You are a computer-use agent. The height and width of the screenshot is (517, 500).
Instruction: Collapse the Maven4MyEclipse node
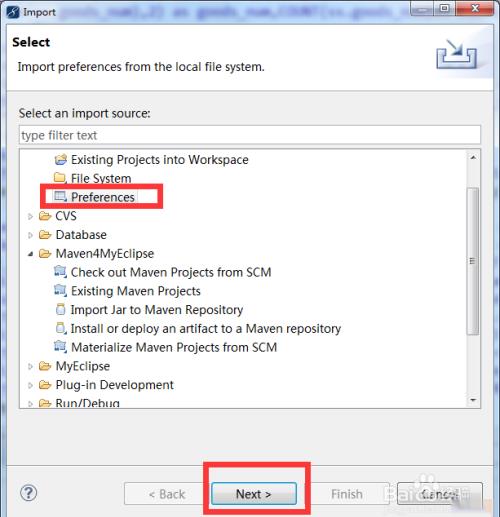[31, 254]
